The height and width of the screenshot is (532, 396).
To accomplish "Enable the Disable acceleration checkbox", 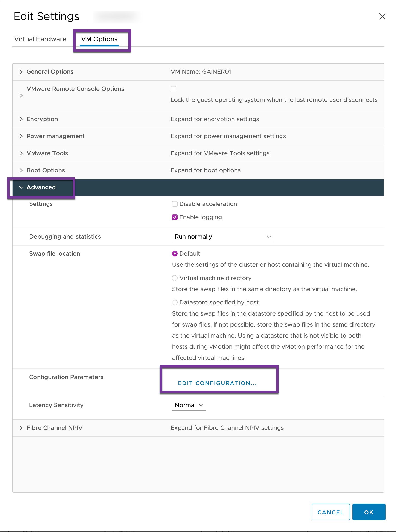I will point(175,204).
